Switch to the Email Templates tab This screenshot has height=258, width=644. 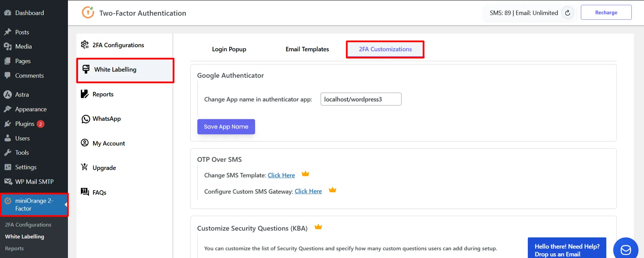[x=307, y=49]
